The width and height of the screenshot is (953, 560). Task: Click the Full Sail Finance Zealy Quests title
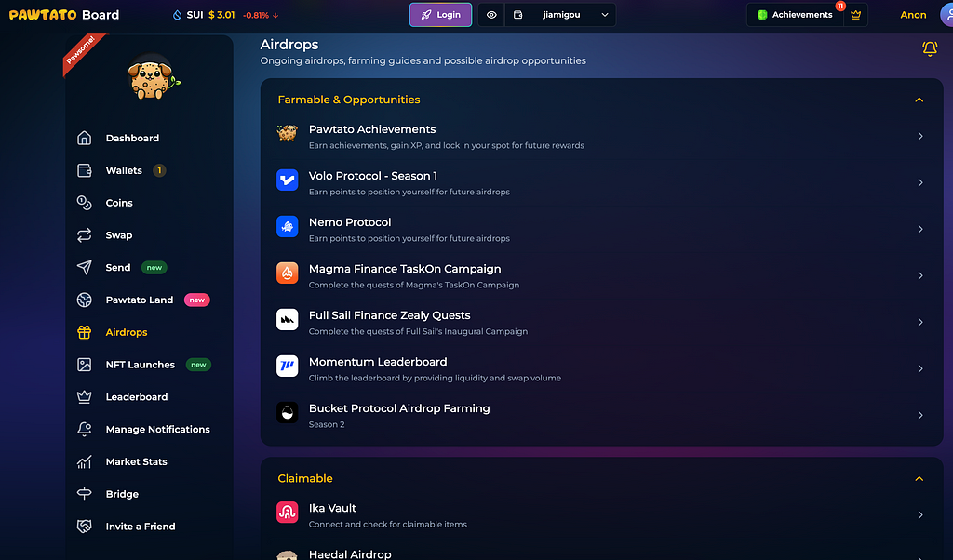[390, 315]
